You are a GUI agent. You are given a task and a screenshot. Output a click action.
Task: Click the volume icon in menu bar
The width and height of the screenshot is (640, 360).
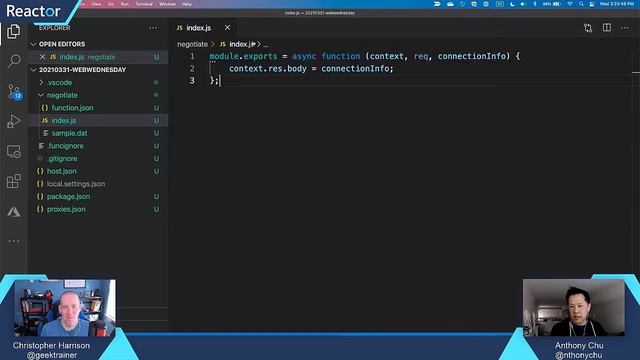523,4
